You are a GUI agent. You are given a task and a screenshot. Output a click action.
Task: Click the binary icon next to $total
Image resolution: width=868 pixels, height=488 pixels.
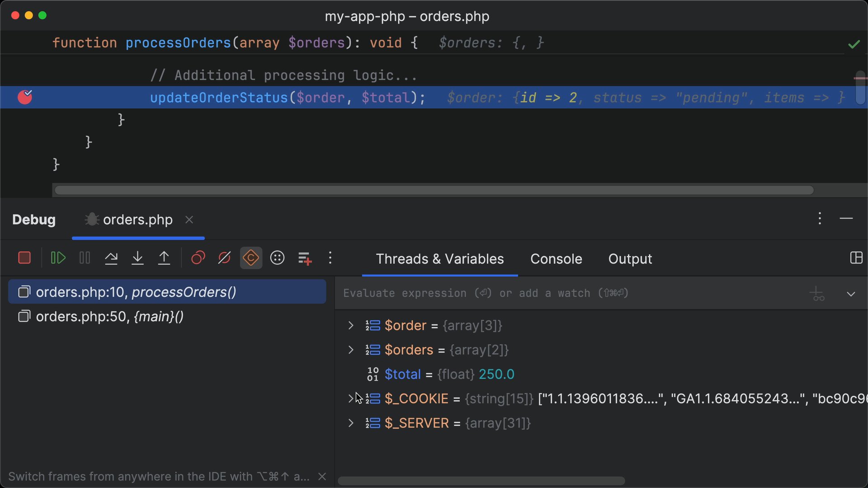coord(373,374)
